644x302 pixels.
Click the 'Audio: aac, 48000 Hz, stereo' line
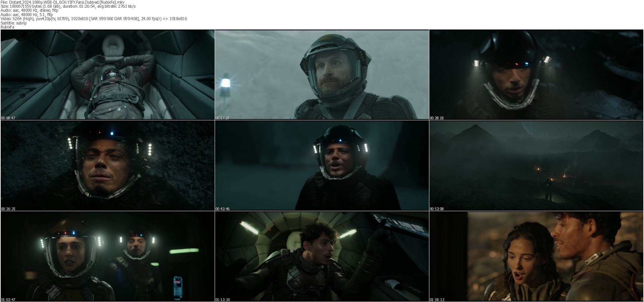click(x=30, y=10)
